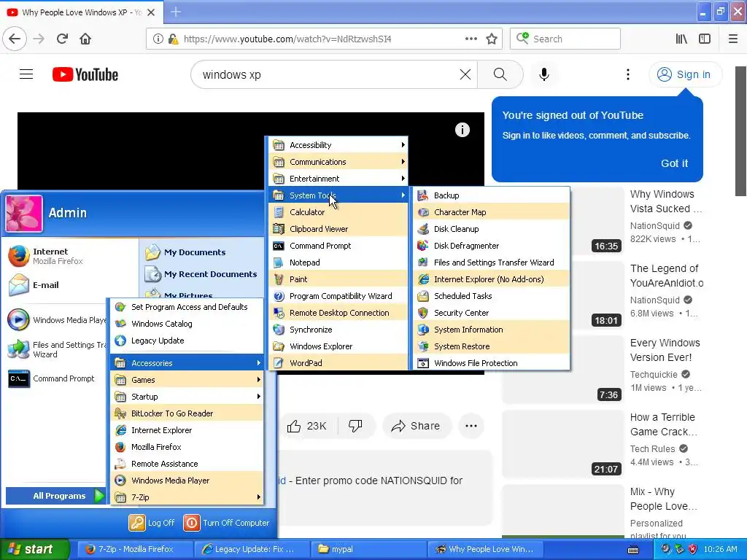Click the voice search microphone
Viewport: 747px width, 560px height.
[x=544, y=74]
